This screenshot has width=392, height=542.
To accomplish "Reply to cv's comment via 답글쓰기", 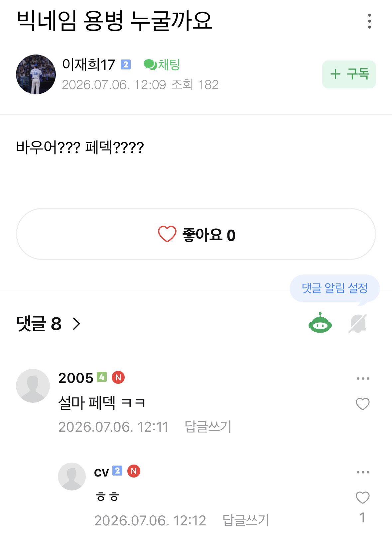I will (246, 520).
